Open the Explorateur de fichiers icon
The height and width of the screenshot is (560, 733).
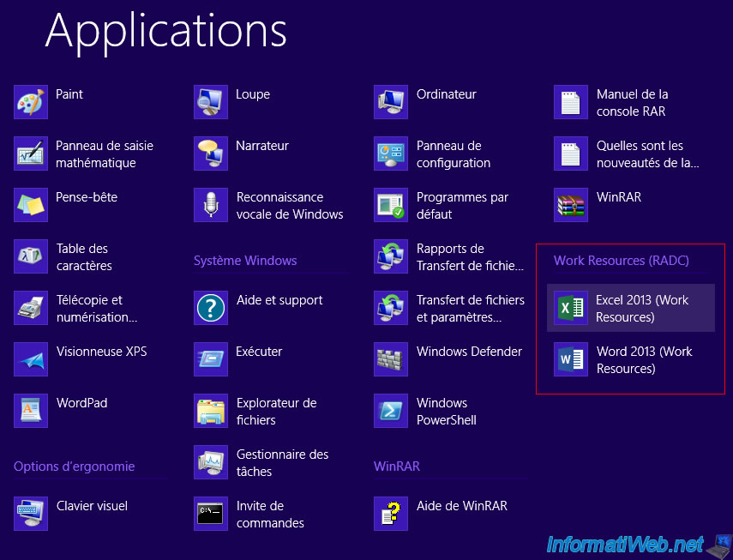pyautogui.click(x=211, y=411)
